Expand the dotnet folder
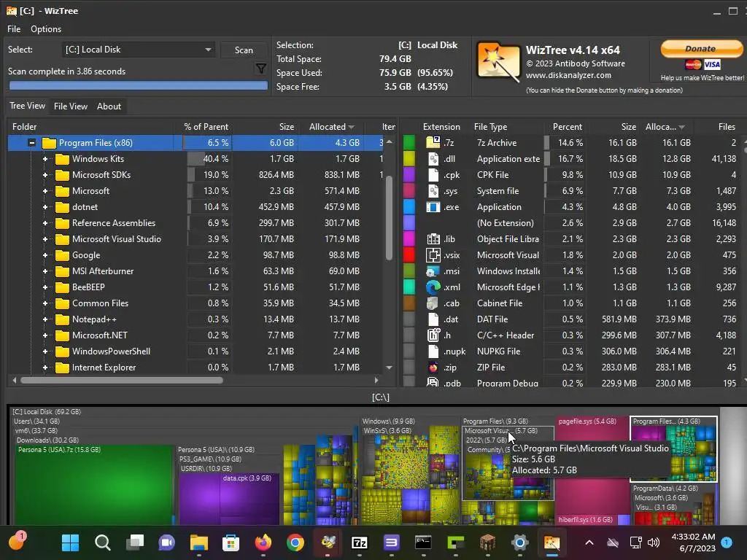 click(x=45, y=206)
